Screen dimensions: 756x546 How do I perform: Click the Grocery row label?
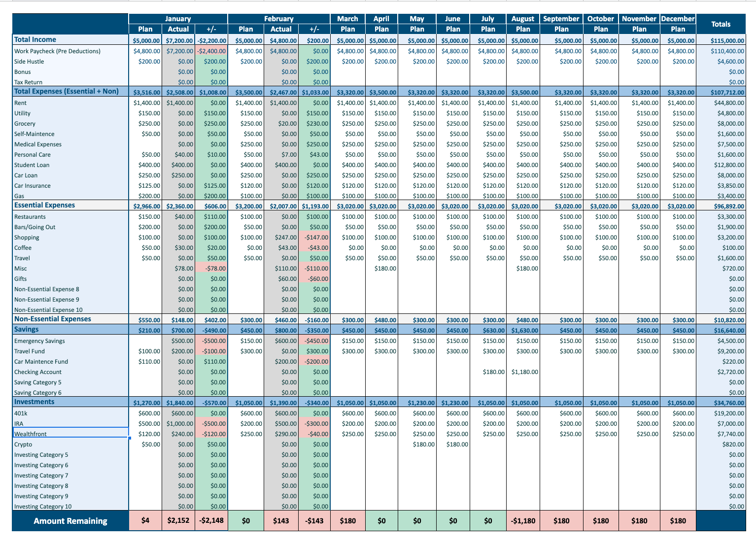pos(25,124)
